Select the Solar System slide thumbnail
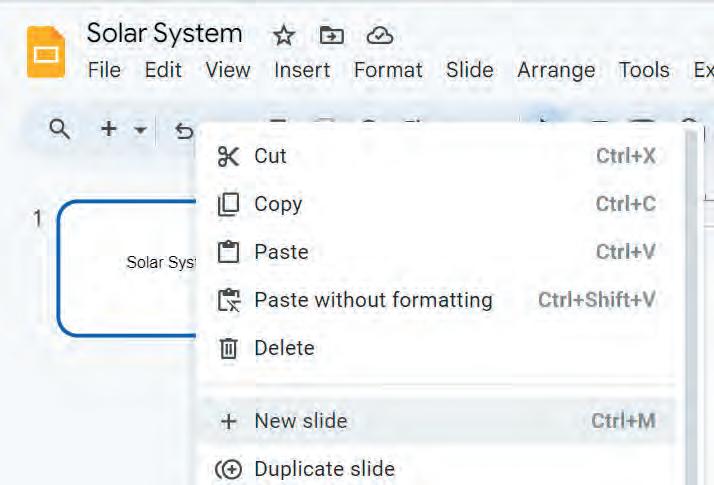The image size is (714, 485). coord(126,267)
